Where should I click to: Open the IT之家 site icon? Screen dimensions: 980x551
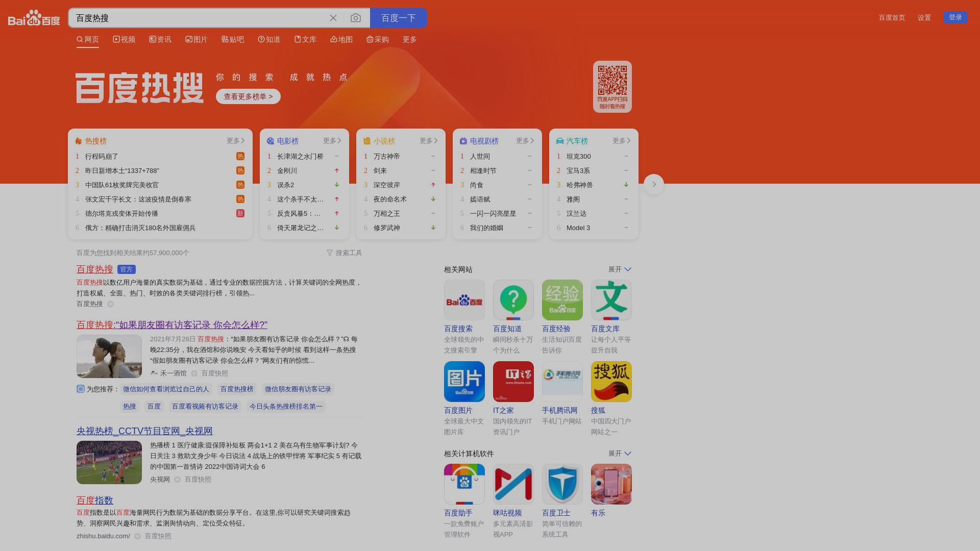pyautogui.click(x=513, y=382)
